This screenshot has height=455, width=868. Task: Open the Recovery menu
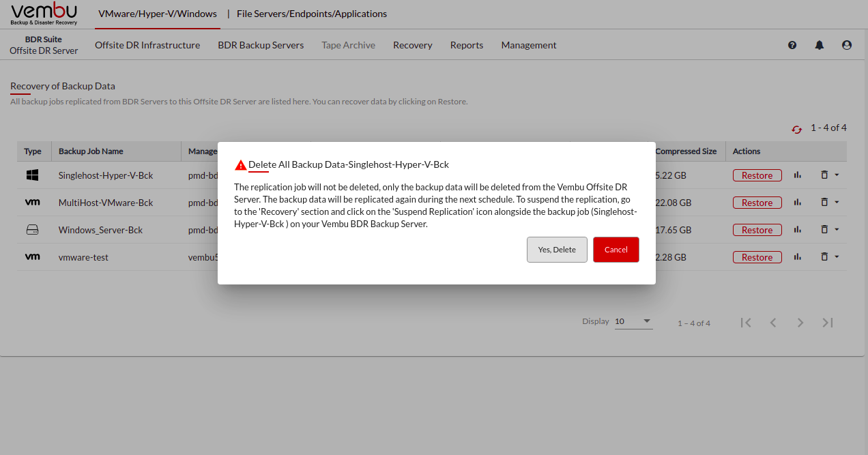[x=413, y=45]
